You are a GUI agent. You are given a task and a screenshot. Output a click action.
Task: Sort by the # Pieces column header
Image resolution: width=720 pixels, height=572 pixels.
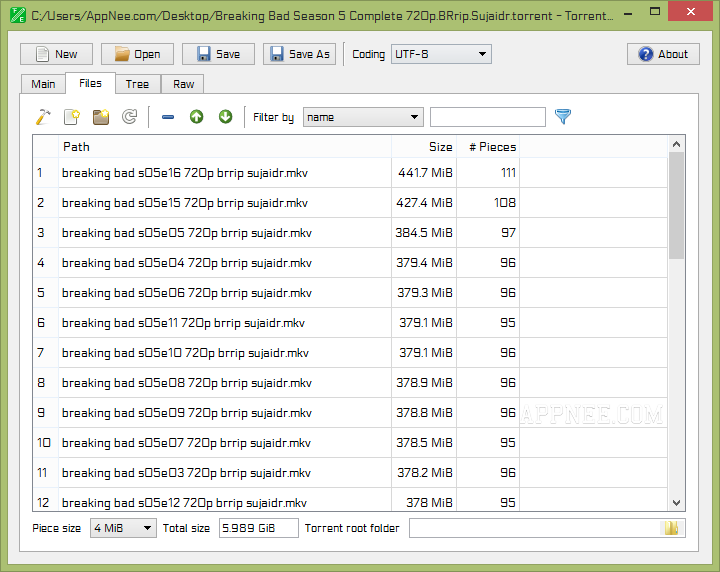click(x=488, y=147)
